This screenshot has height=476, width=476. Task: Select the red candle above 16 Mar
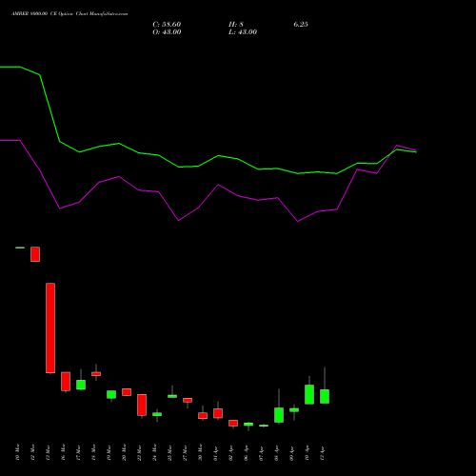66,381
